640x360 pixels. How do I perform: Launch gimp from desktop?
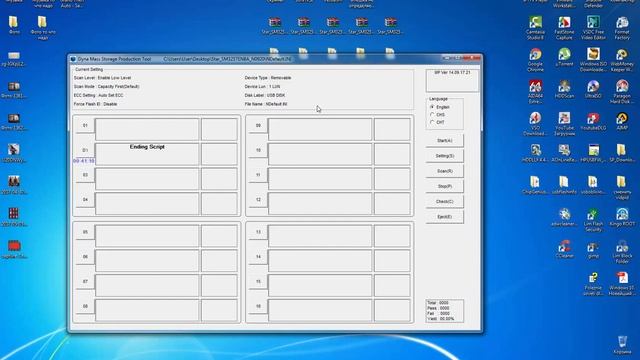tap(593, 249)
